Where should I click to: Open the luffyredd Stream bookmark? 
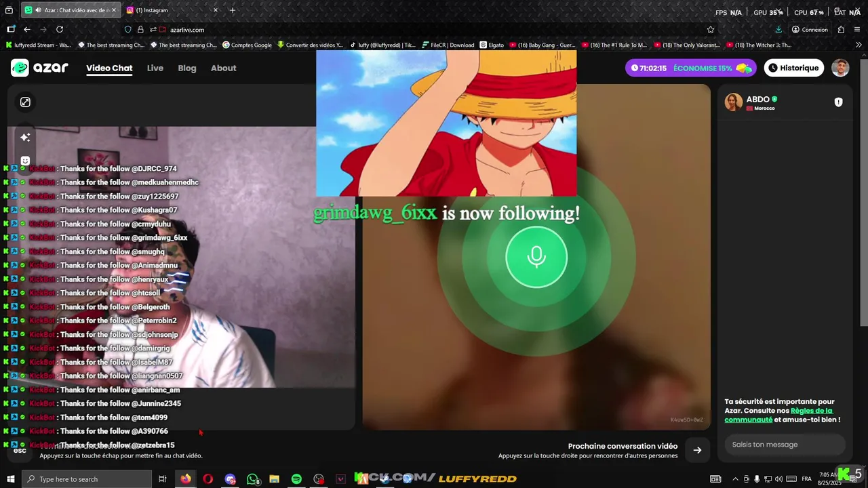coord(38,45)
